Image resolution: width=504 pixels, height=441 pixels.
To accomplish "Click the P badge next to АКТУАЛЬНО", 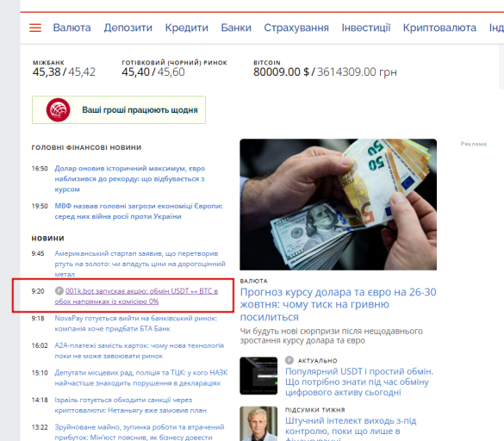I will tap(289, 360).
